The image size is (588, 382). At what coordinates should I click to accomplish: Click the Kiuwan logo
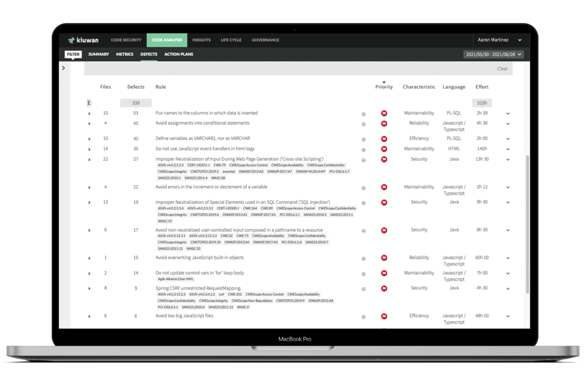(x=83, y=40)
